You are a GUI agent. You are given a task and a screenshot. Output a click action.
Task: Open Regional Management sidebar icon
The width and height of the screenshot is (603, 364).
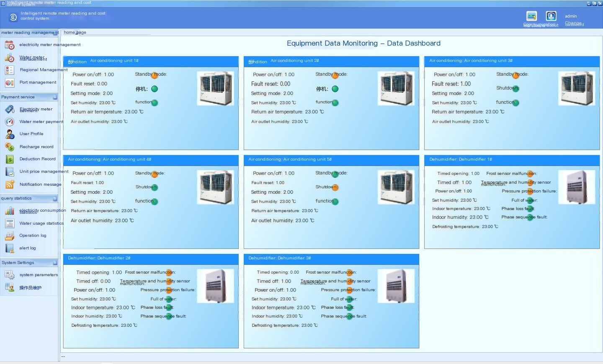coord(10,70)
